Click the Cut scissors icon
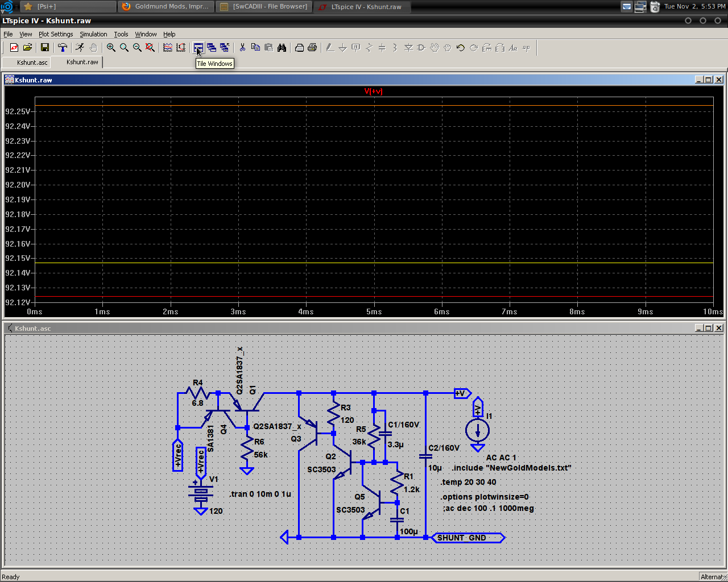 tap(242, 48)
